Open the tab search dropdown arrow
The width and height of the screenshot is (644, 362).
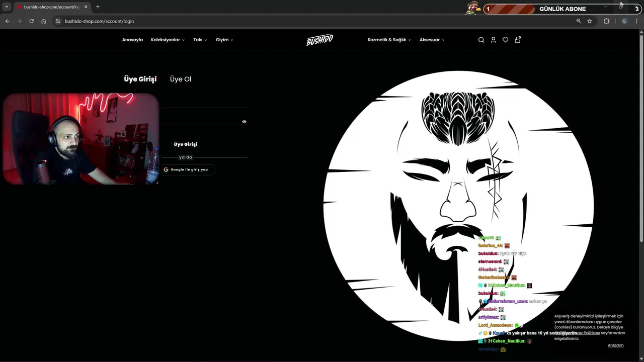7,7
